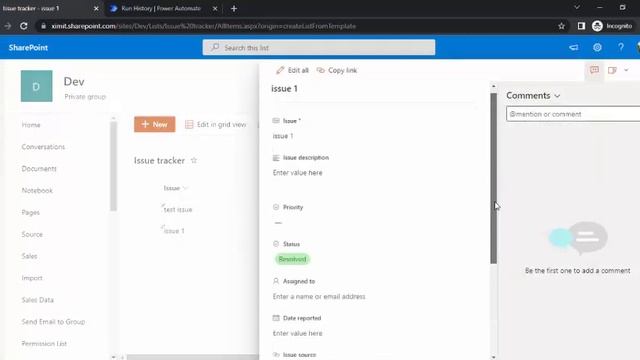
Task: Expand the Comments dropdown chevron
Action: [x=557, y=96]
